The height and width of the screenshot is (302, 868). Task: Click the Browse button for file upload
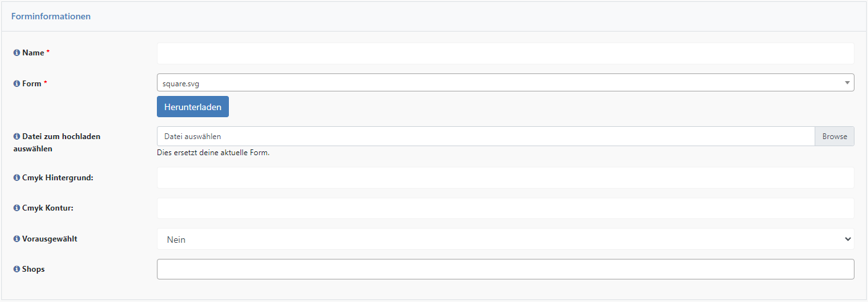(835, 137)
